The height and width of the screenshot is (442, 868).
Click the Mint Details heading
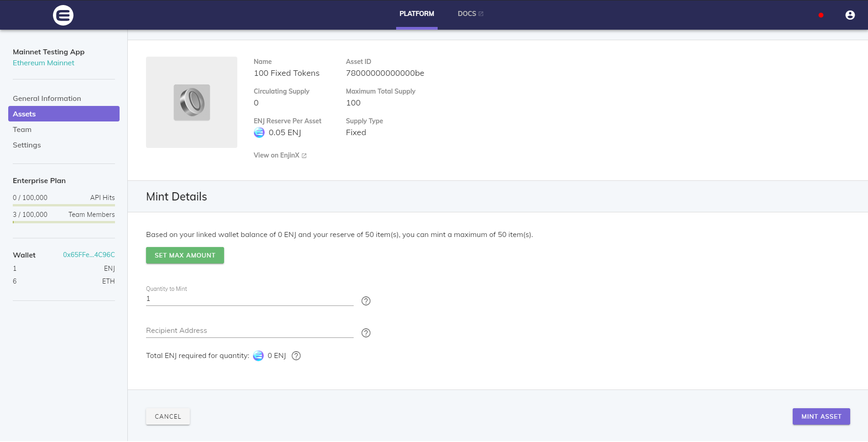pyautogui.click(x=177, y=197)
